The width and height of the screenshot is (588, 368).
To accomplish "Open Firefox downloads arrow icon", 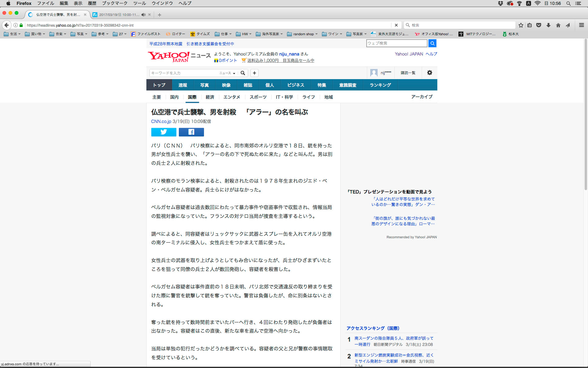I will (x=548, y=25).
